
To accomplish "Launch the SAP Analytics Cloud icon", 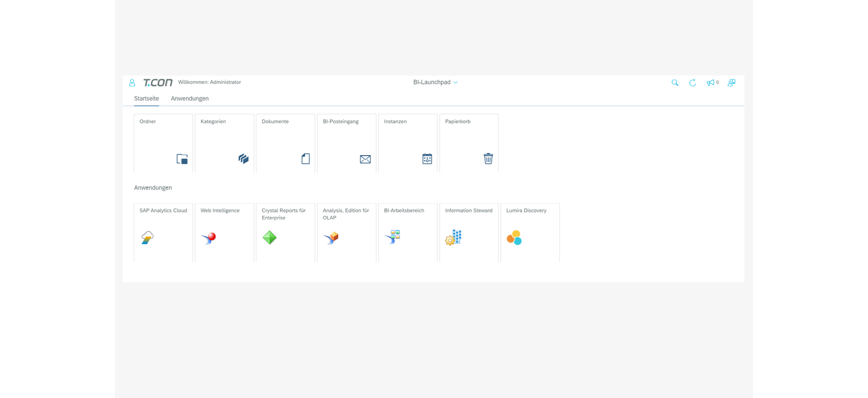I will 148,238.
